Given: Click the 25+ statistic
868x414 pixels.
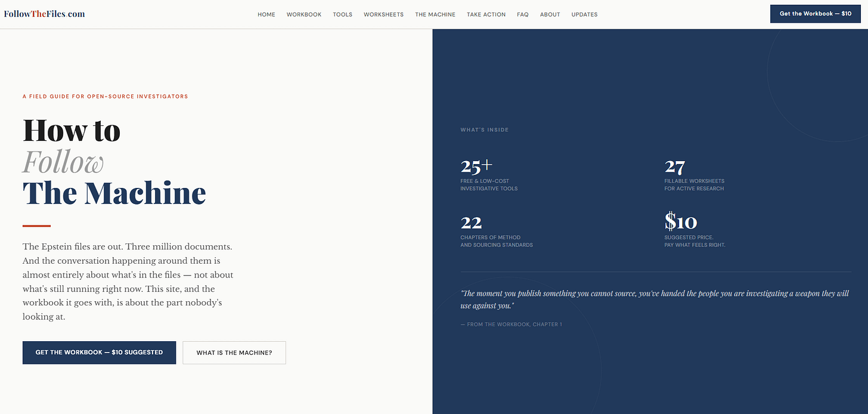Looking at the screenshot, I should pyautogui.click(x=476, y=166).
